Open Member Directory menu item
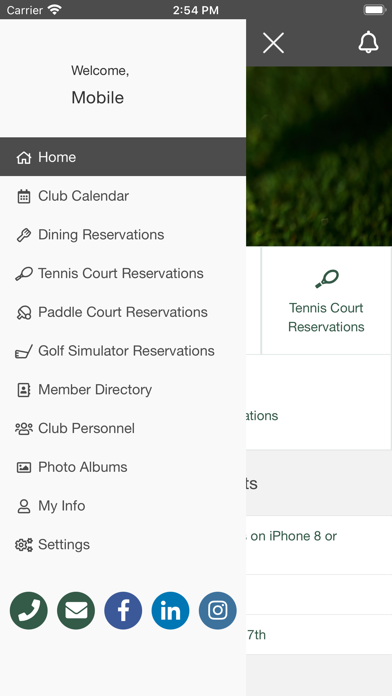 (123, 389)
